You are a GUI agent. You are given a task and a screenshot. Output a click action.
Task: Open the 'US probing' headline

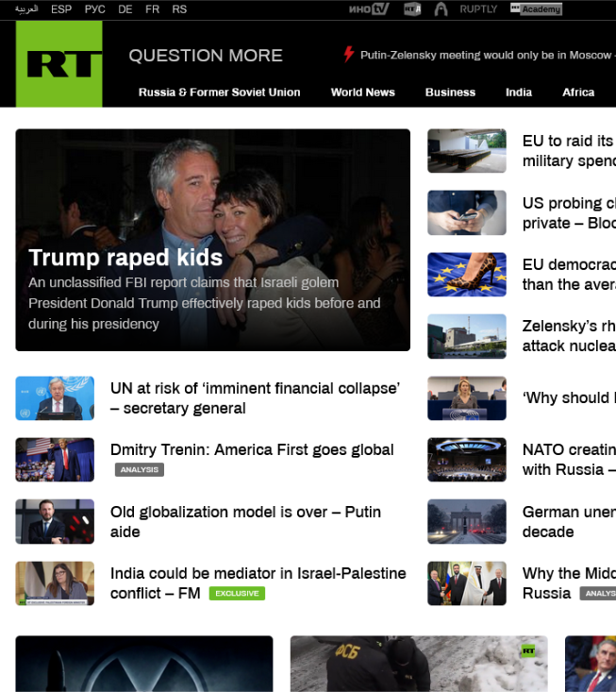[569, 212]
